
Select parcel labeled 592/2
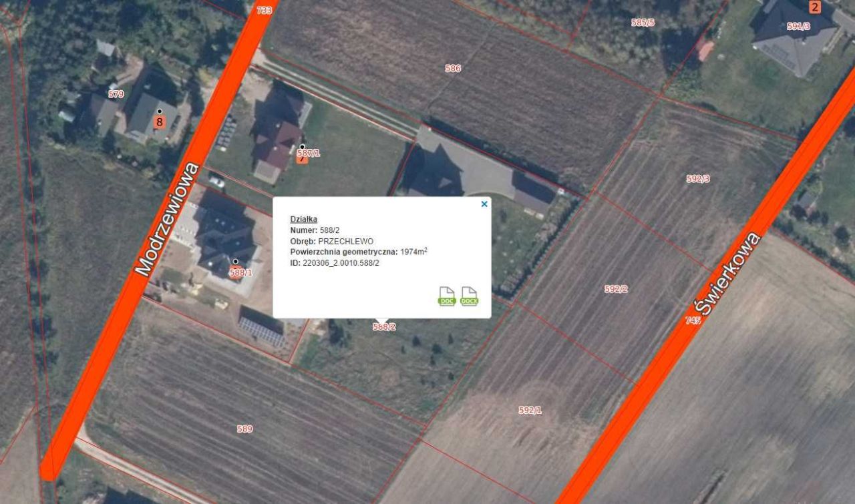(616, 288)
